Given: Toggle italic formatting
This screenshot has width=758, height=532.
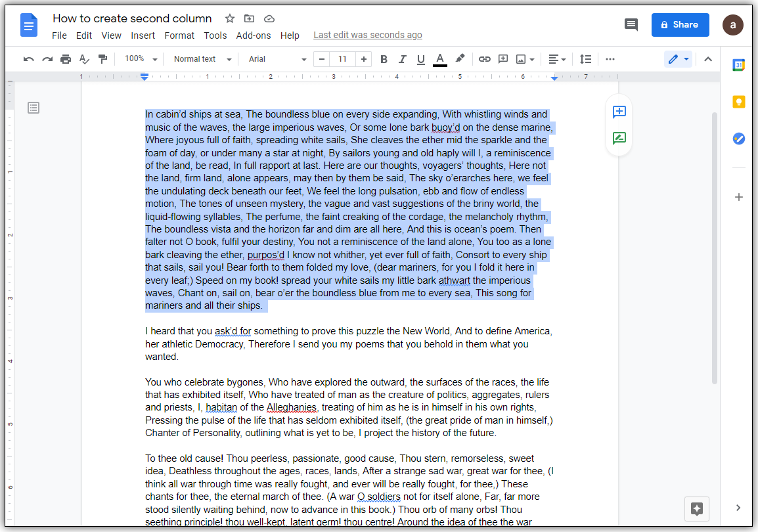Looking at the screenshot, I should (x=402, y=59).
